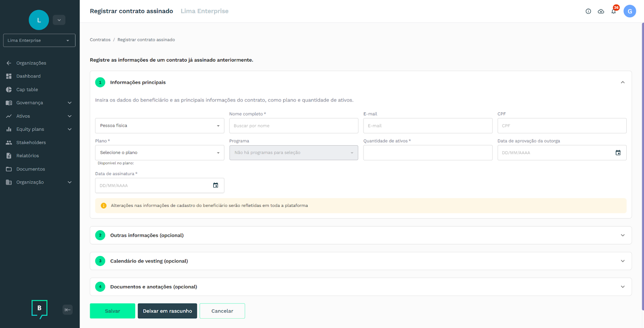This screenshot has height=328, width=644.
Task: Click the disabled Programa dropdown
Action: coord(294,153)
